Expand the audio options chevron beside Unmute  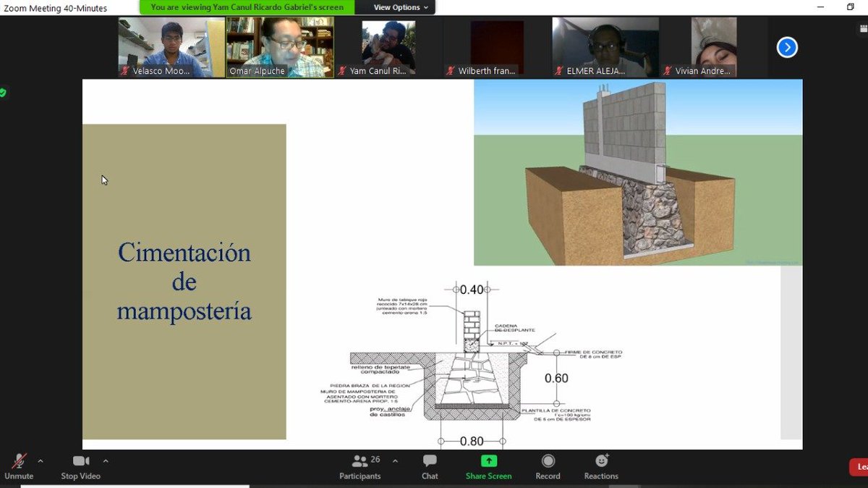[x=40, y=461]
